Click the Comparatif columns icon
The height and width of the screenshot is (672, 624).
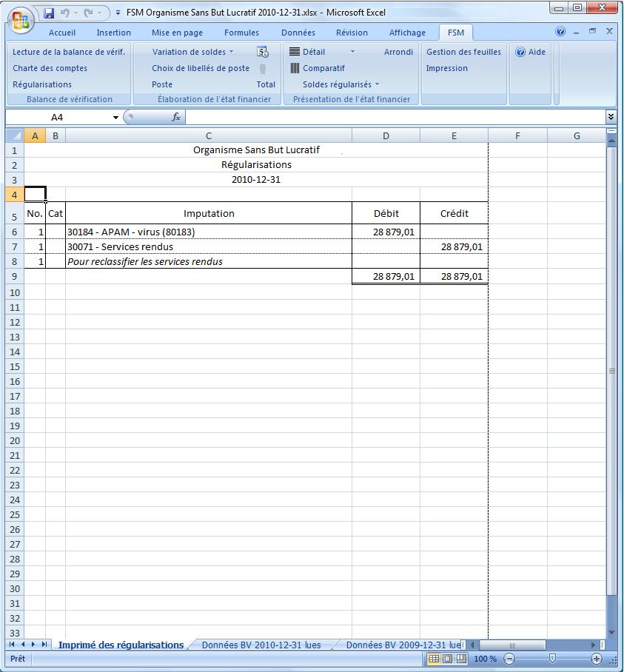295,68
